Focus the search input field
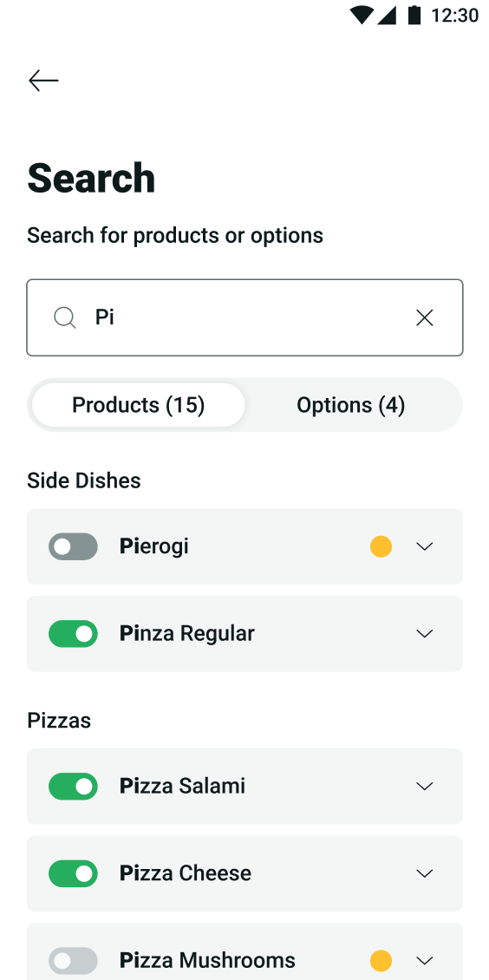This screenshot has width=489, height=980. (x=244, y=317)
